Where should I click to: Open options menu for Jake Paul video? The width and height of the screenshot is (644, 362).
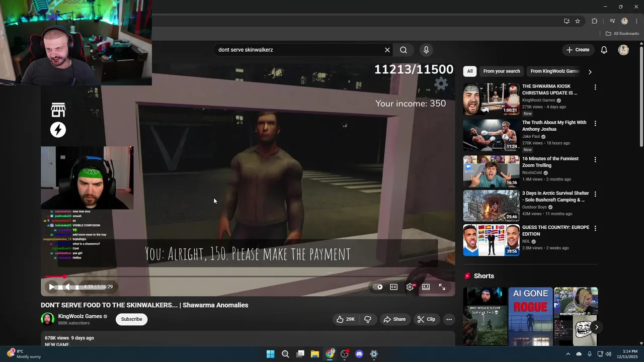(595, 124)
